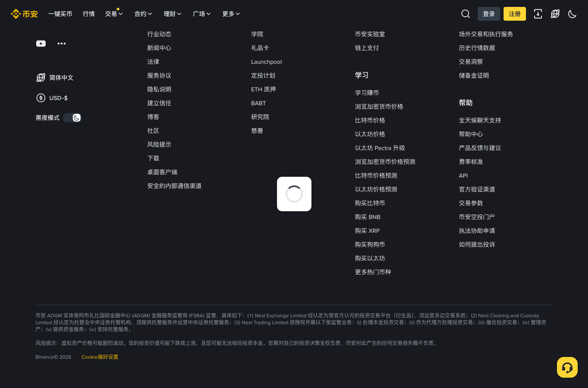Open the download app icon in header
588x388 pixels.
[538, 14]
